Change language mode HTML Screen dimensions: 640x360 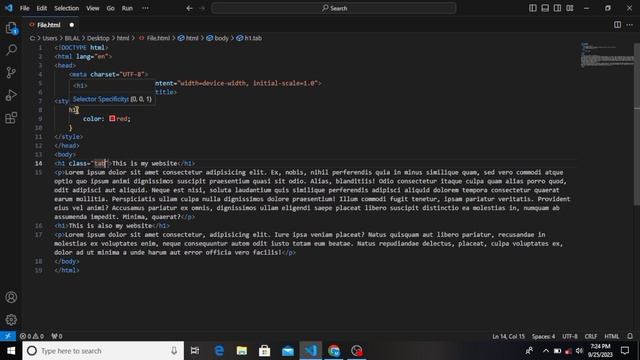coord(611,336)
